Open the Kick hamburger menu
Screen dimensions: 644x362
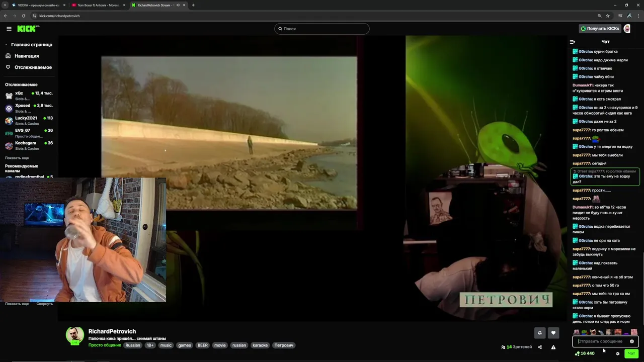(9, 29)
